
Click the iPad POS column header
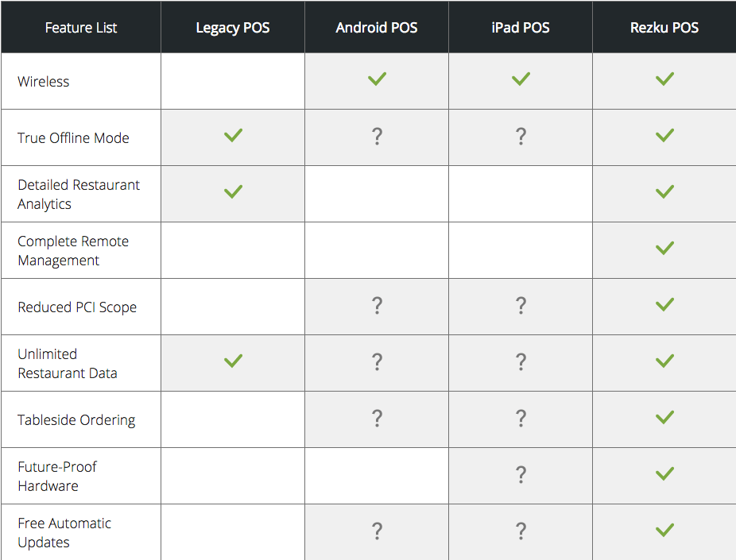521,28
